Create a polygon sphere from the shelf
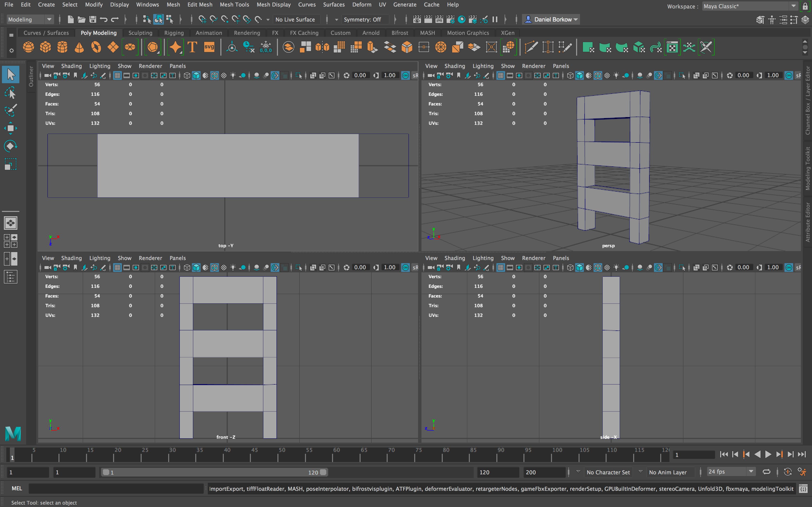 pos(29,47)
